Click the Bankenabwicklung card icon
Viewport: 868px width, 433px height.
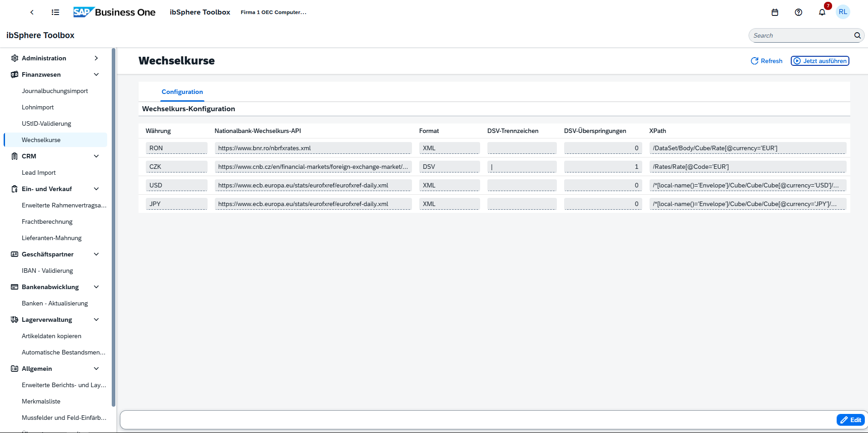(15, 287)
